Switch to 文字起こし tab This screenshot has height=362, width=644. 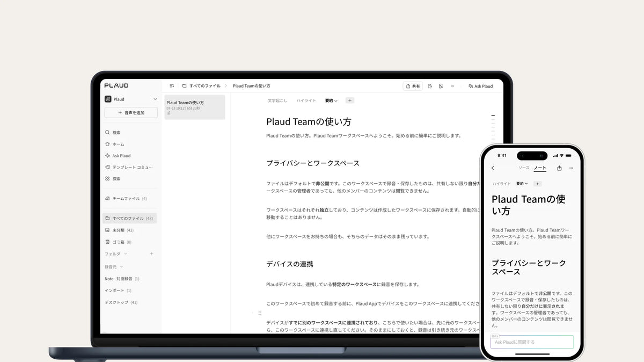277,100
